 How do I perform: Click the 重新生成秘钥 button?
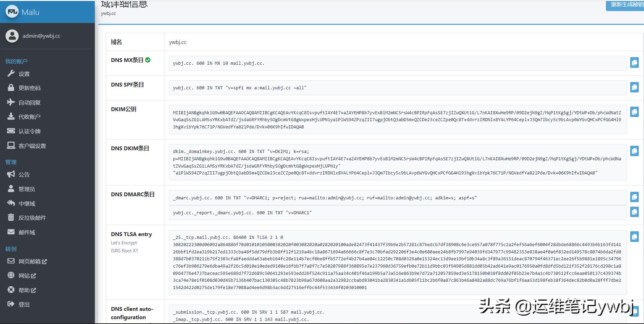(x=624, y=6)
